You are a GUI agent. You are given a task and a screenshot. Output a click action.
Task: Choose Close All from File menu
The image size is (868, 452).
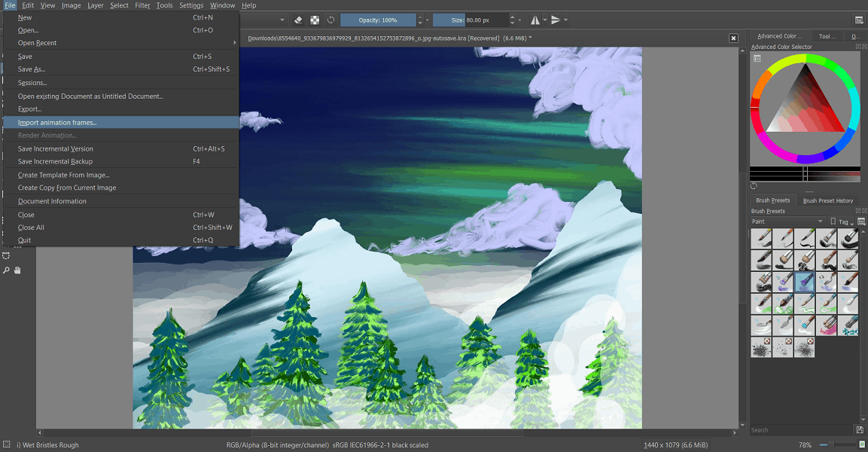(121, 227)
